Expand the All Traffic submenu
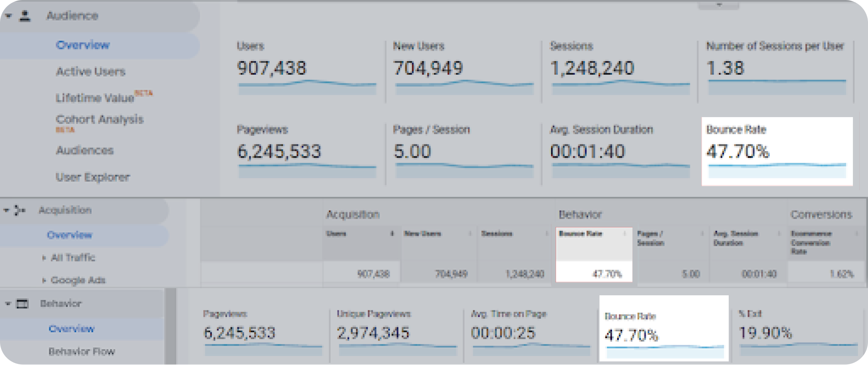The width and height of the screenshot is (868, 365). click(x=44, y=258)
